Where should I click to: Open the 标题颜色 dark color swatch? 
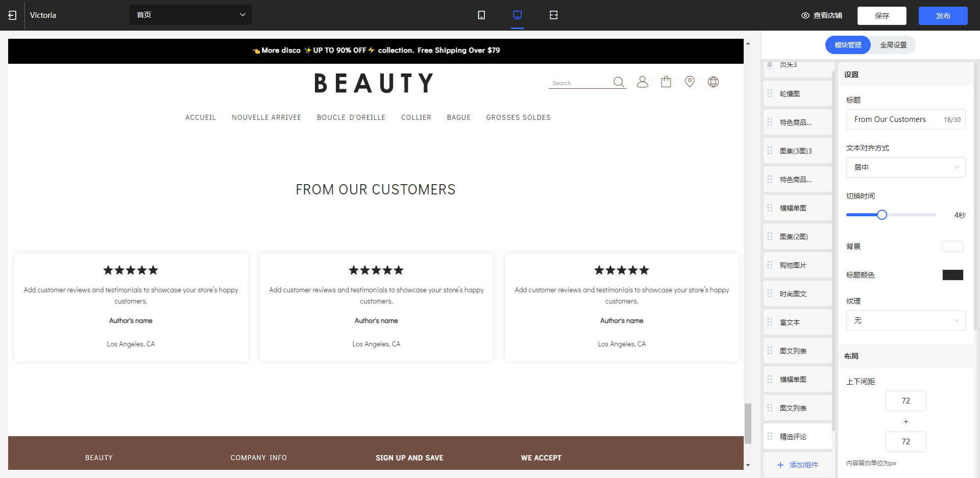click(x=952, y=275)
